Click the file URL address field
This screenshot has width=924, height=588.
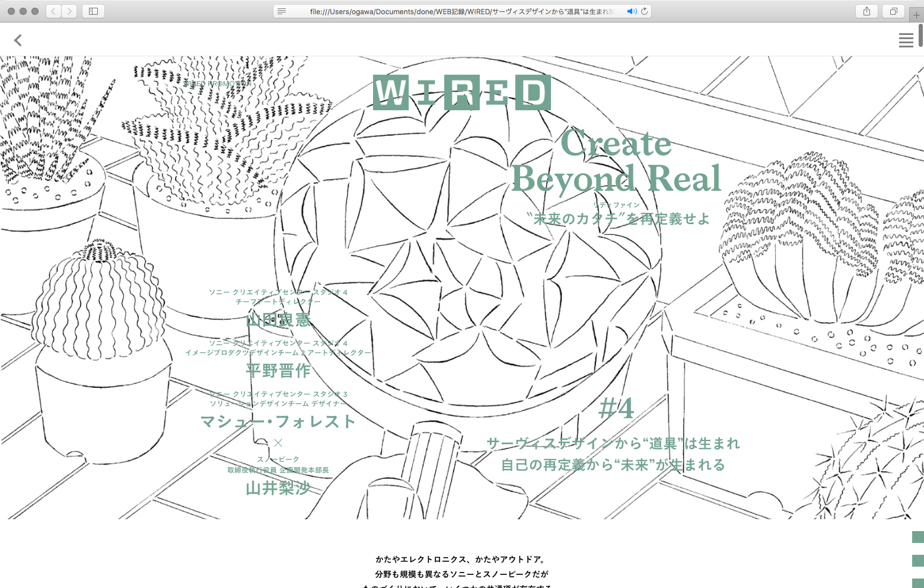462,11
